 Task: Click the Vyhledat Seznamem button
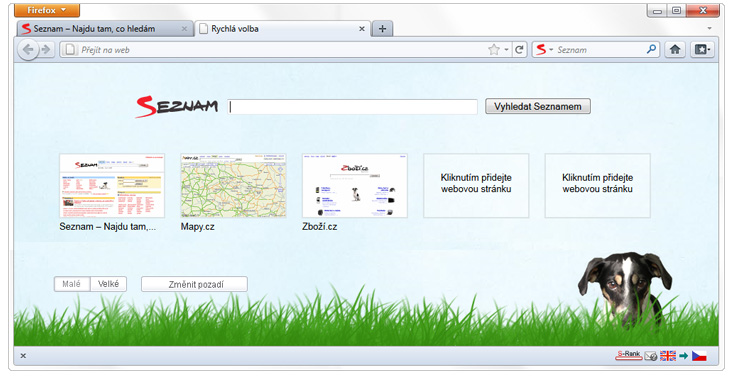click(538, 106)
